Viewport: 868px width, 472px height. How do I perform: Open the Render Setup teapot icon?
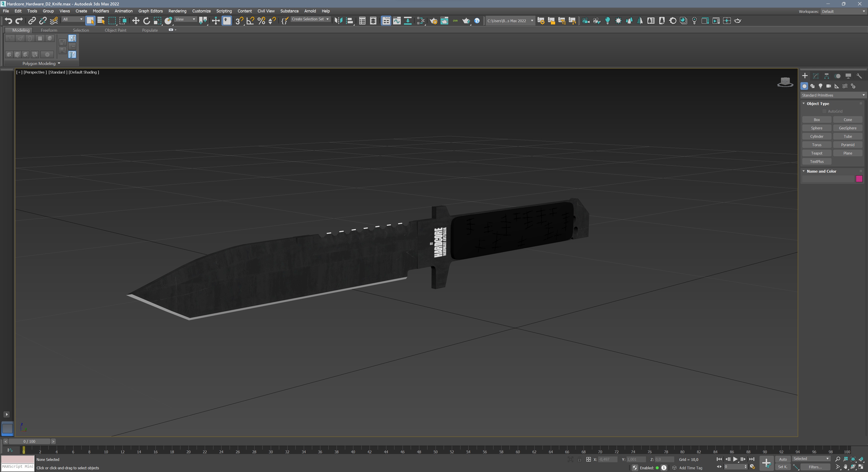[434, 21]
